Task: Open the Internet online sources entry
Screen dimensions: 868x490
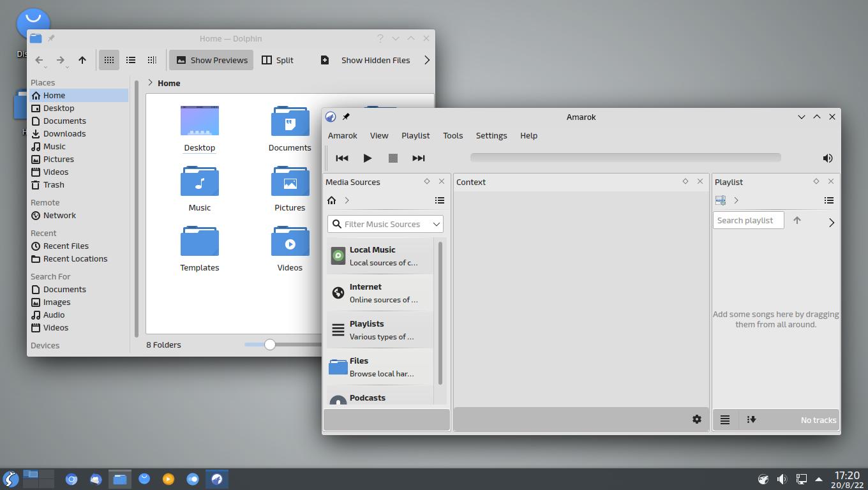Action: (x=380, y=293)
